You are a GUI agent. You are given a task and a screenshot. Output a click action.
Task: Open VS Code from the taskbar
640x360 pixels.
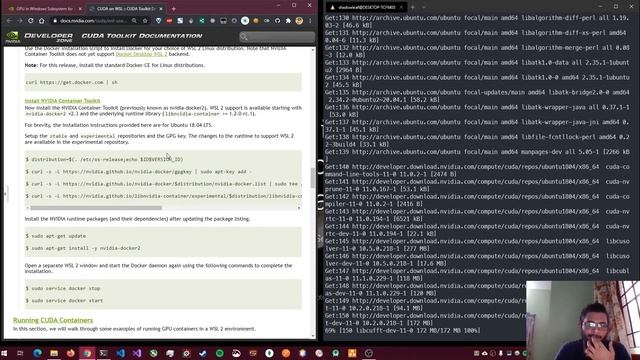[x=120, y=353]
